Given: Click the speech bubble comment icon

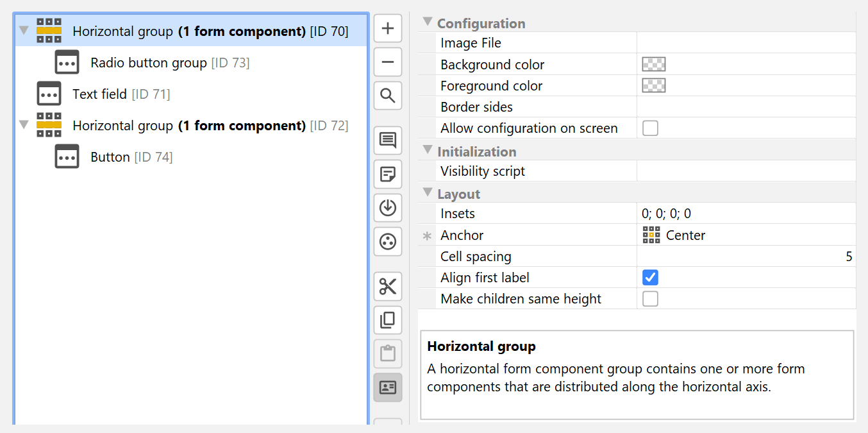Looking at the screenshot, I should 388,140.
